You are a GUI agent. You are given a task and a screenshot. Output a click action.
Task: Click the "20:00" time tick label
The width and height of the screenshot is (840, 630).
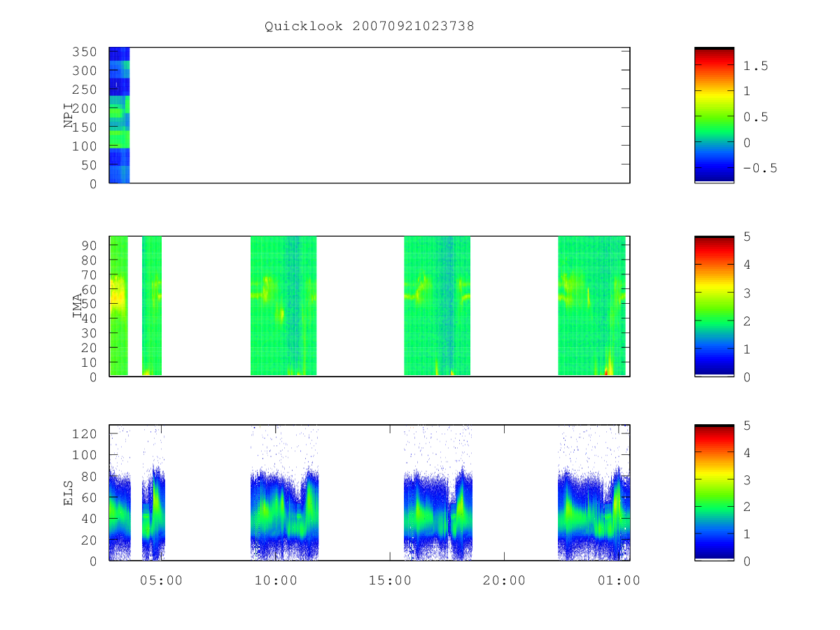(x=504, y=580)
